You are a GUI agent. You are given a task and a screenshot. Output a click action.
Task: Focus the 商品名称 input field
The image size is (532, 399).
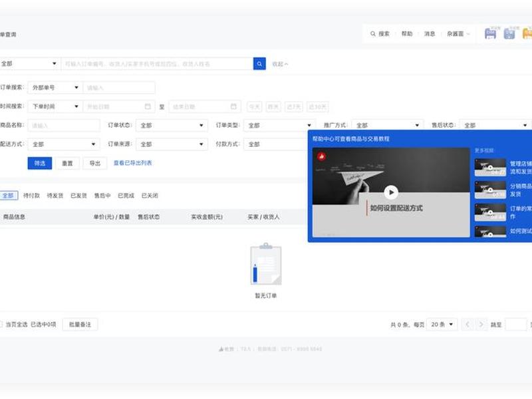(x=64, y=125)
